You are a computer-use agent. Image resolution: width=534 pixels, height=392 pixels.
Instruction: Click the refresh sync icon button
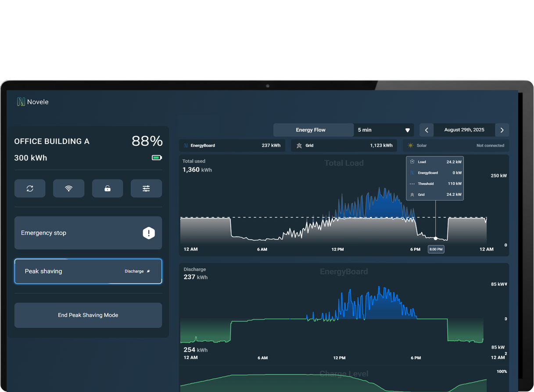coord(30,188)
